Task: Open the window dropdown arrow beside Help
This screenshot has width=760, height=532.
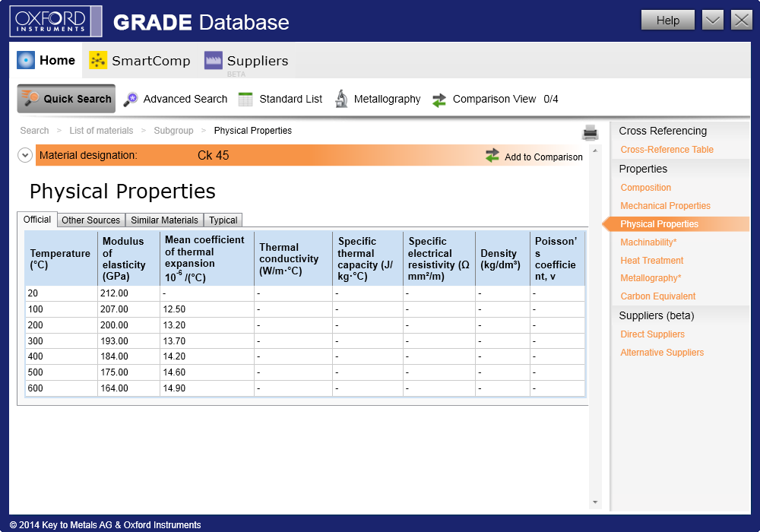Action: [x=713, y=21]
